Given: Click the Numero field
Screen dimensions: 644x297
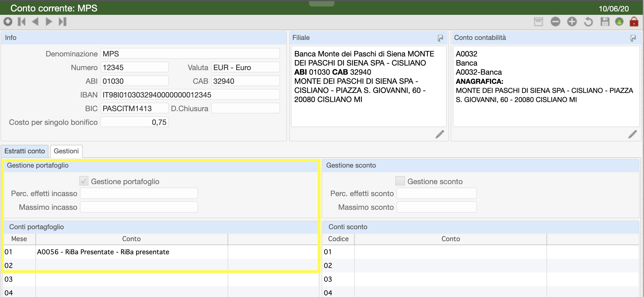Looking at the screenshot, I should point(134,67).
